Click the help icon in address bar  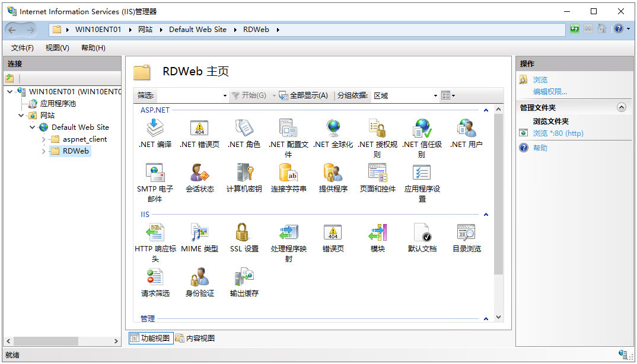618,29
